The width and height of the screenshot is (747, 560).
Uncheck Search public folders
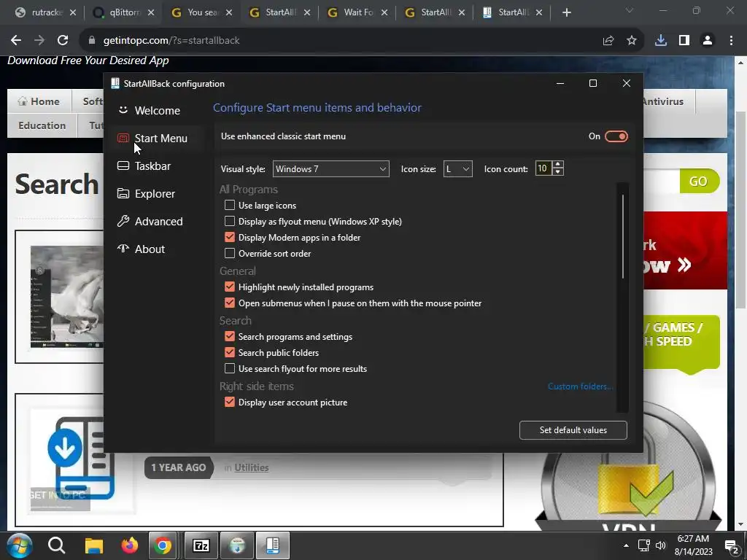point(230,352)
